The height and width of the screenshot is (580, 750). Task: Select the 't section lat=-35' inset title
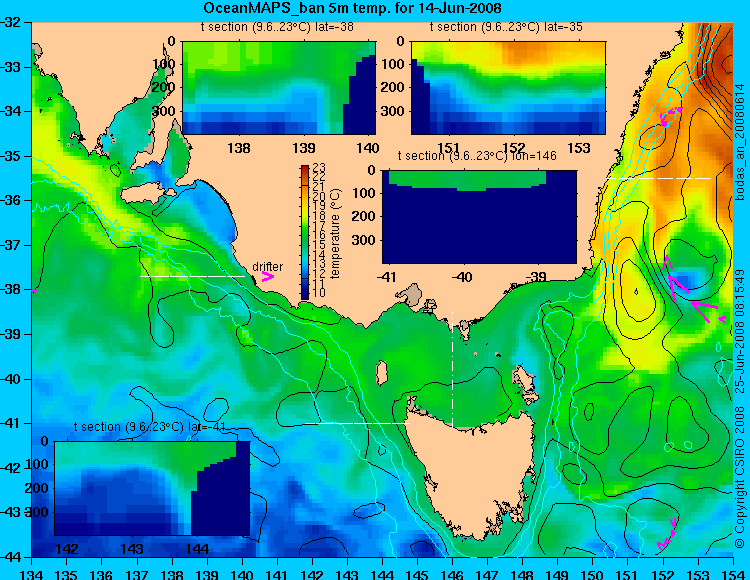pyautogui.click(x=506, y=27)
